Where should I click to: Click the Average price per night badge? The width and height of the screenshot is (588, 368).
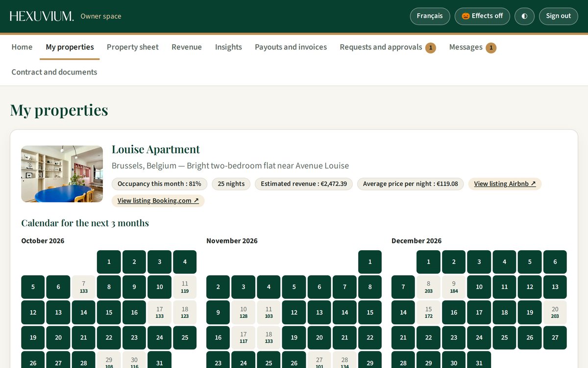tap(411, 184)
